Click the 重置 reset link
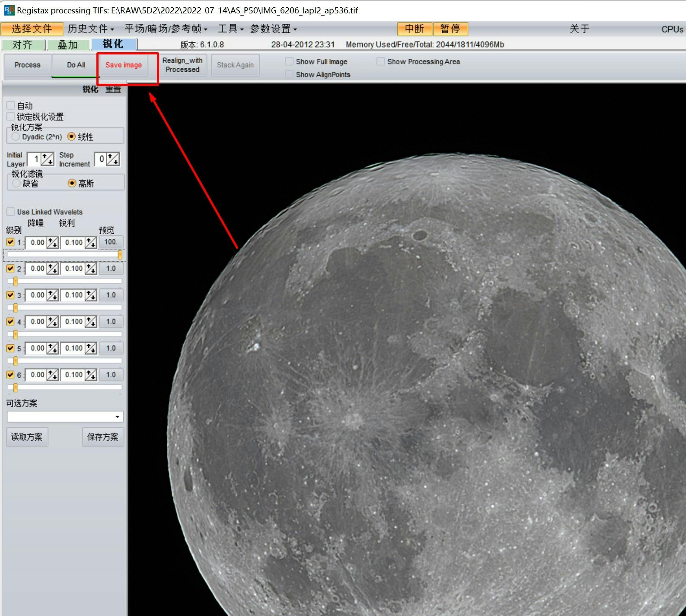 tap(113, 89)
